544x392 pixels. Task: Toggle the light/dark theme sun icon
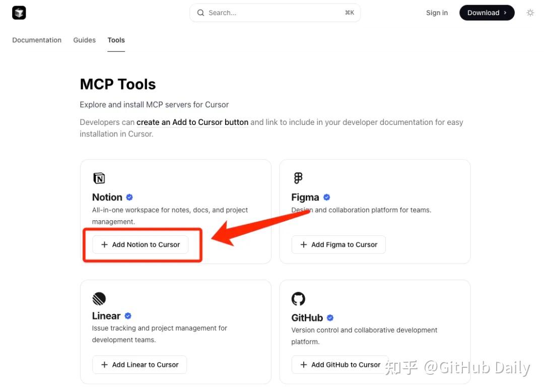click(530, 13)
